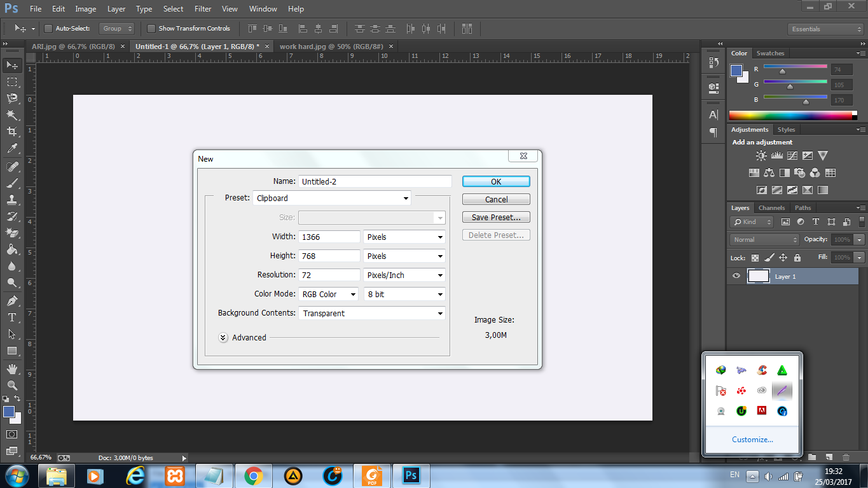Select the Magic Wand tool

[11, 115]
